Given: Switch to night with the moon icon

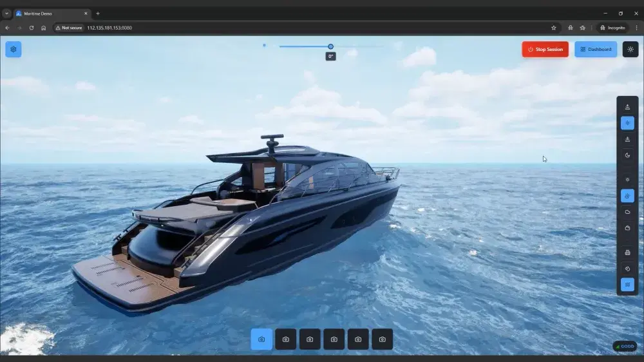Looking at the screenshot, I should coord(627,155).
